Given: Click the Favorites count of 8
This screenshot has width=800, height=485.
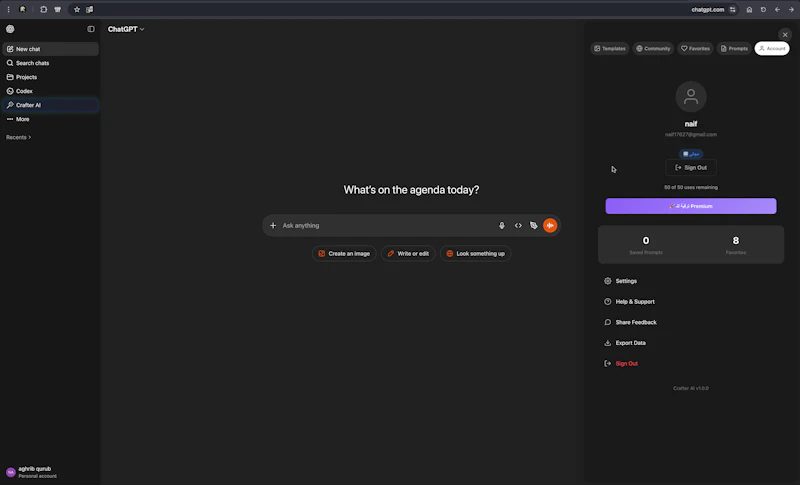Looking at the screenshot, I should click(736, 244).
